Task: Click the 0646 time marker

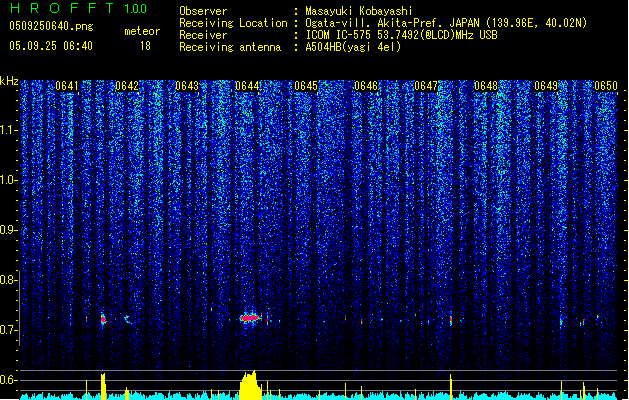Action: pyautogui.click(x=366, y=86)
